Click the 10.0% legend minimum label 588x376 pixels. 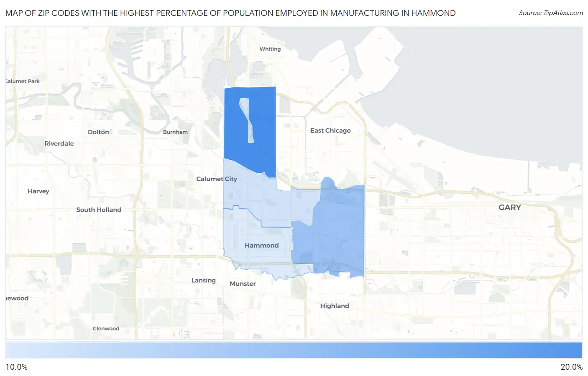17,367
